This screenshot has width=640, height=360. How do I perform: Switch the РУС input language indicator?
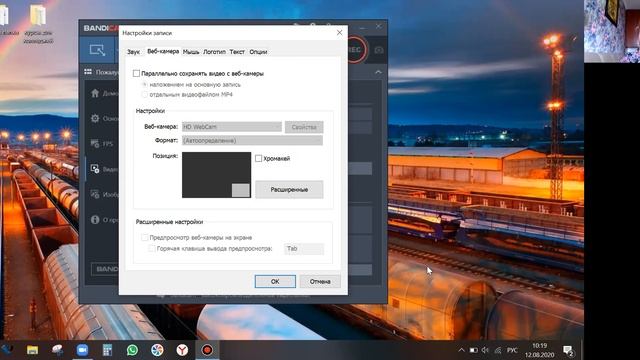[x=512, y=350]
